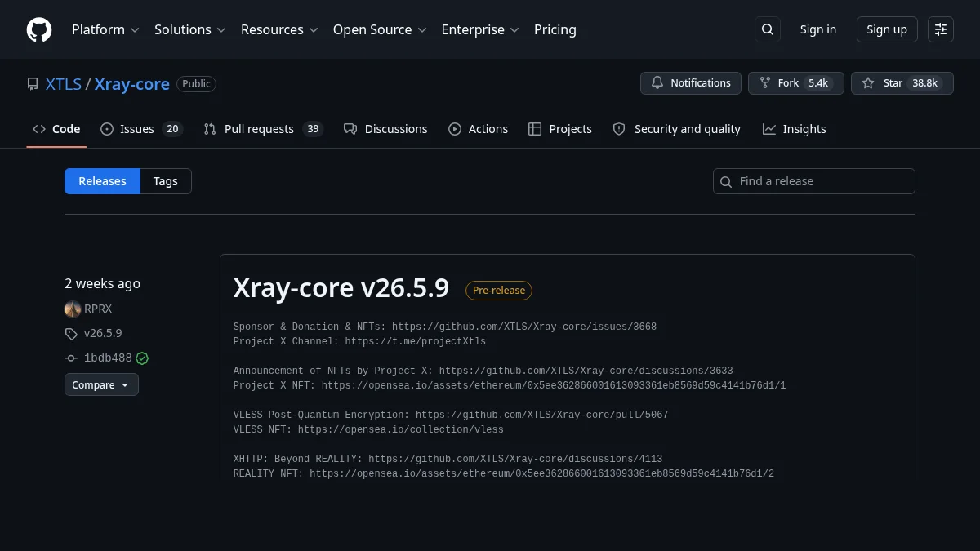Switch to the Code tab
The width and height of the screenshot is (980, 551).
56,129
